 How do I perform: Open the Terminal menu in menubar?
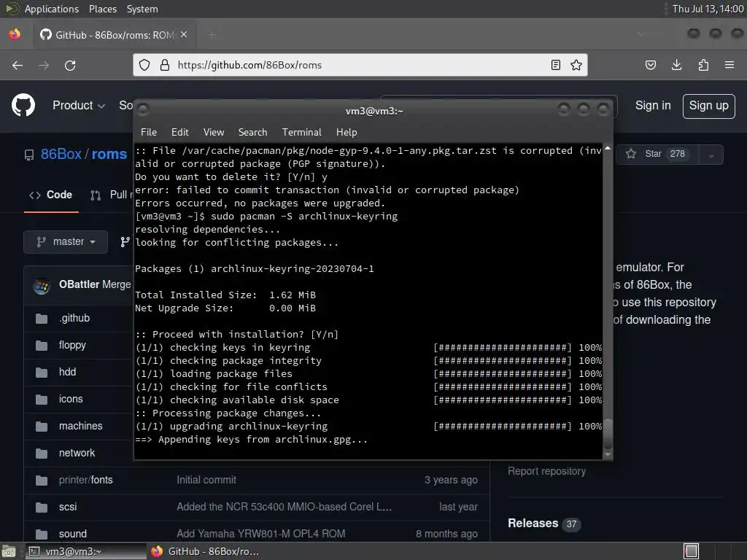pos(301,132)
